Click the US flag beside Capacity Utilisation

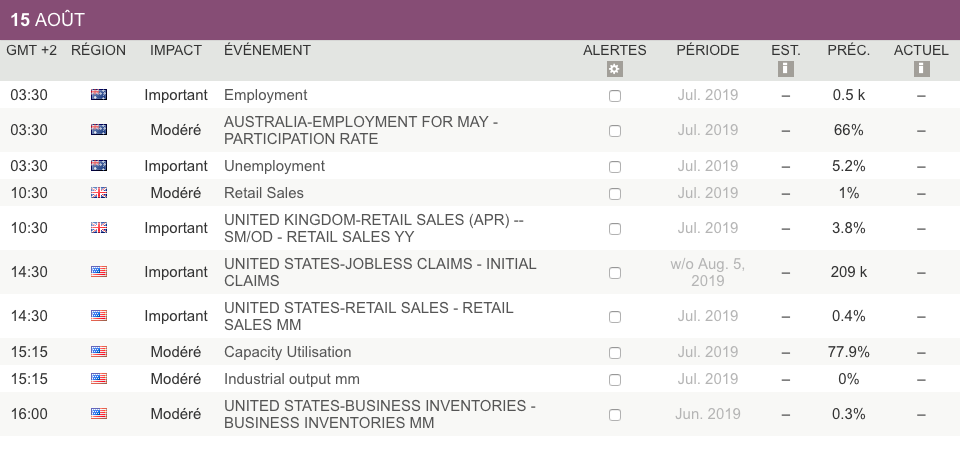point(99,352)
